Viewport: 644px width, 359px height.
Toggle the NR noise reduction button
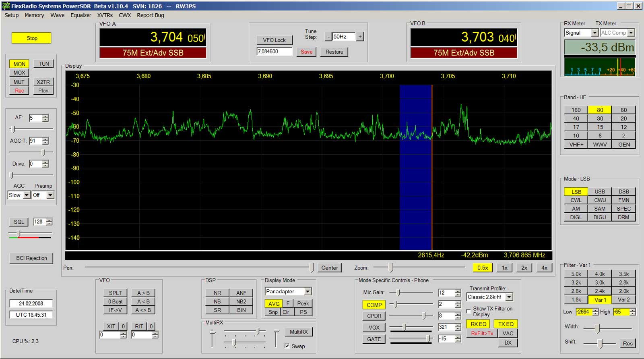217,293
